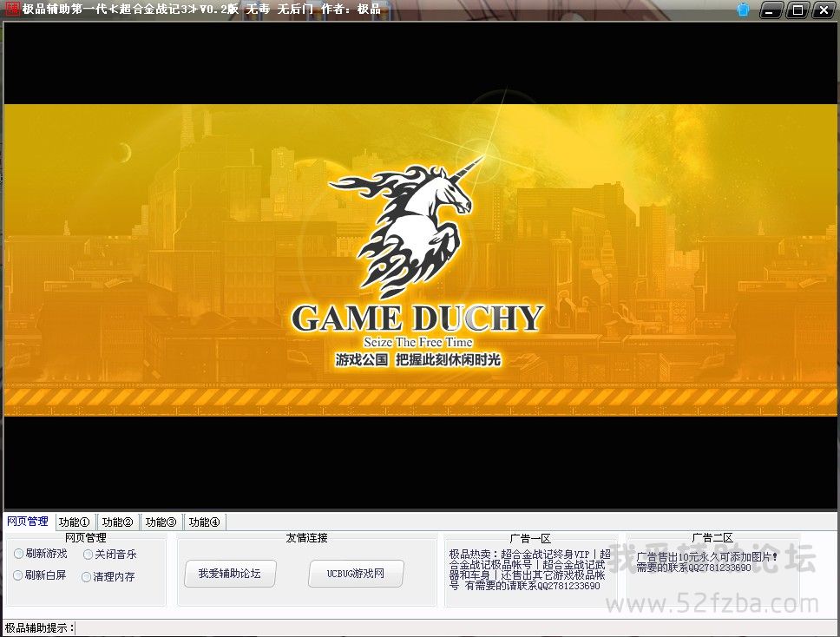Open the 功能② tab

coord(118,522)
